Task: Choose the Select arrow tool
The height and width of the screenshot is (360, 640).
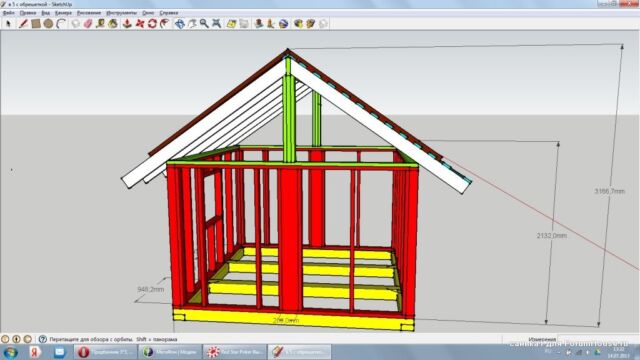Action: [8, 24]
